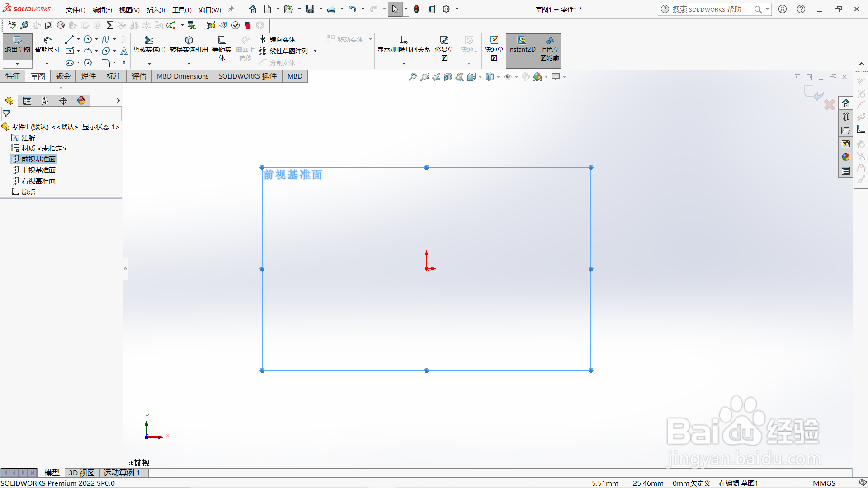This screenshot has height=488, width=868.
Task: Select the Circle sketch tool
Action: point(88,39)
